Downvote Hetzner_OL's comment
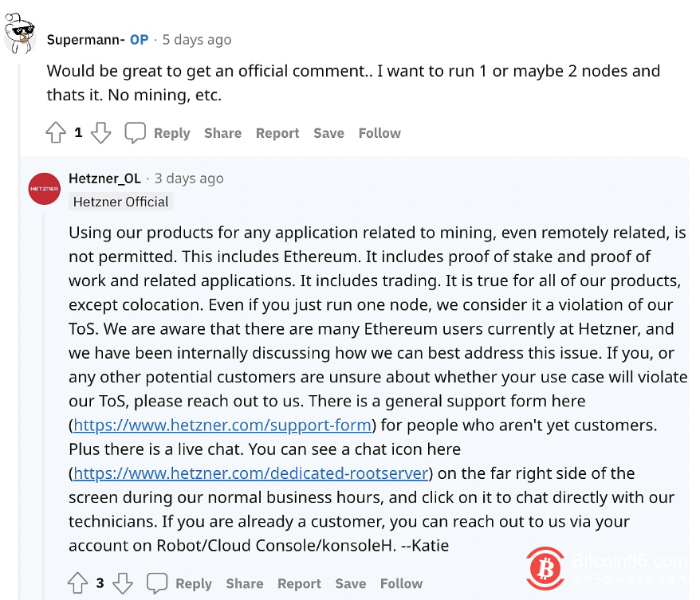This screenshot has height=600, width=700. 123,582
